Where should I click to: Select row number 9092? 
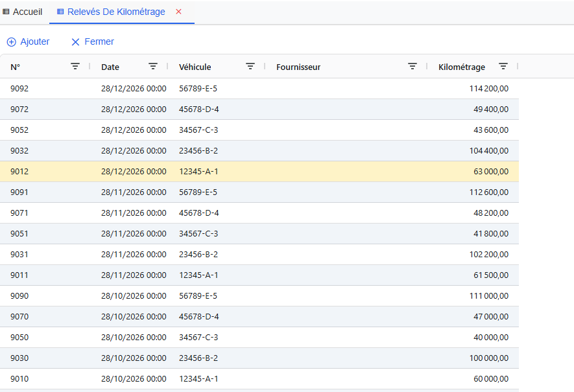[x=19, y=88]
